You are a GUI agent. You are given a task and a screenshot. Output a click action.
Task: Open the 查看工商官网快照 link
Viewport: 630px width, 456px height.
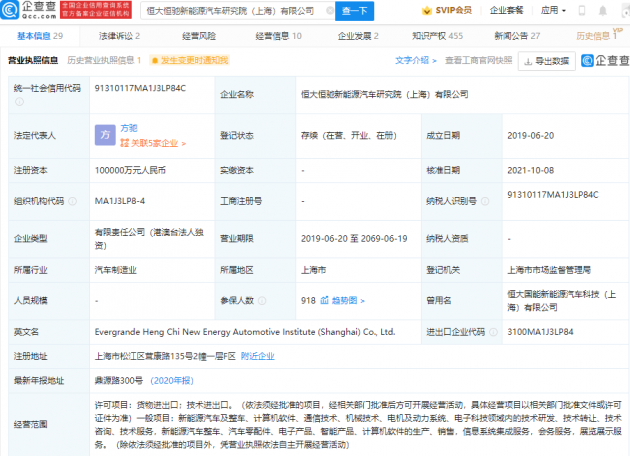[x=478, y=60]
